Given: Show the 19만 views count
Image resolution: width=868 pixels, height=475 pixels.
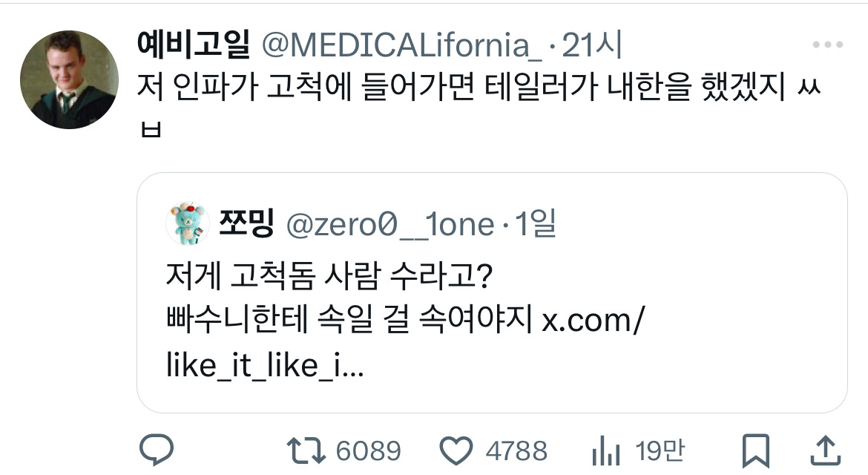Looking at the screenshot, I should 660,451.
